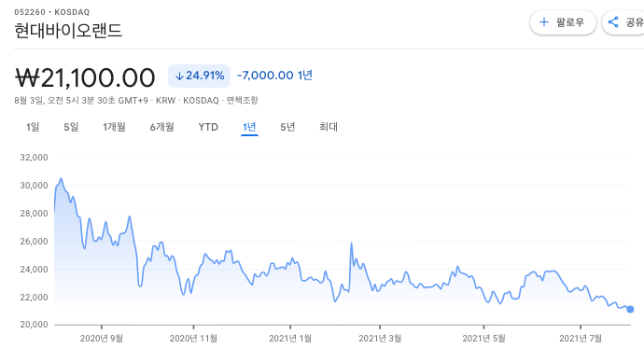The image size is (644, 348).
Task: Click the 22,000 y-axis label
Action: [35, 297]
